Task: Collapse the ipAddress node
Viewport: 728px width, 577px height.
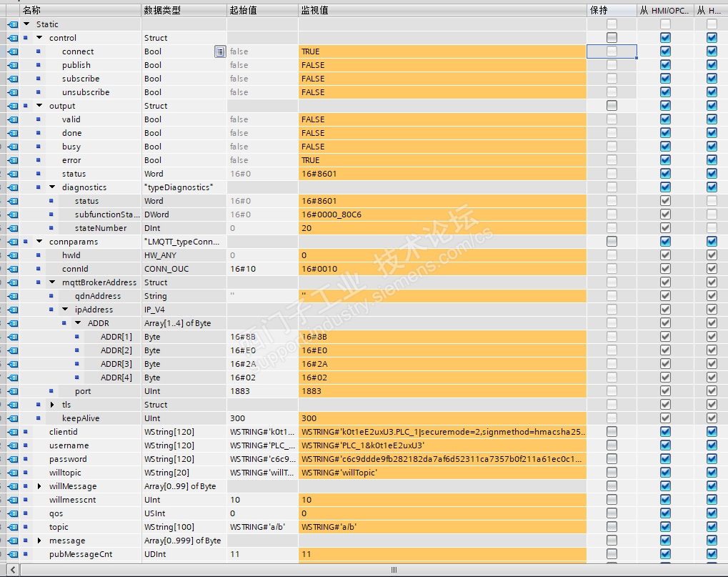Action: (66, 310)
